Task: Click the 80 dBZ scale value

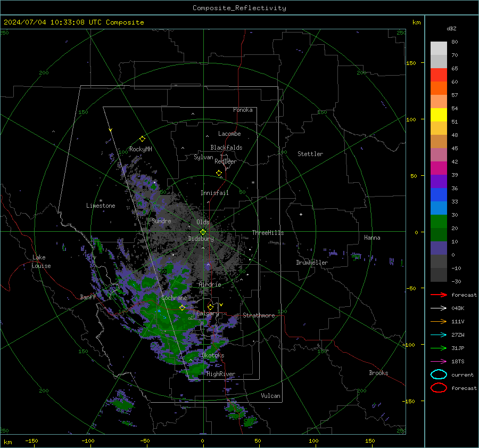Action: [x=455, y=42]
